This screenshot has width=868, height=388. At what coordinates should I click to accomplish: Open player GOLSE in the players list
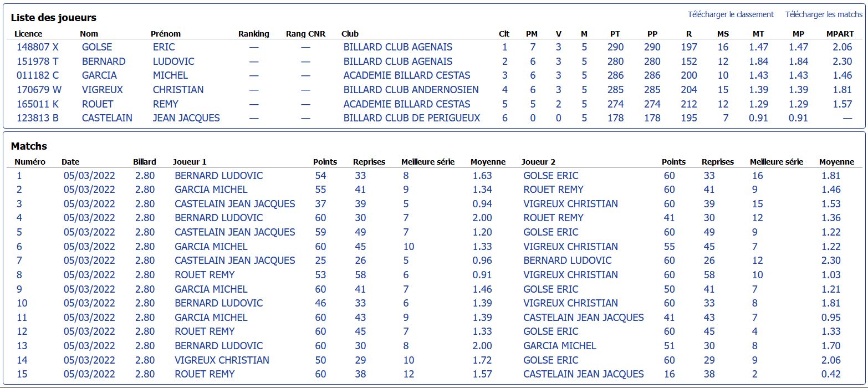click(97, 47)
